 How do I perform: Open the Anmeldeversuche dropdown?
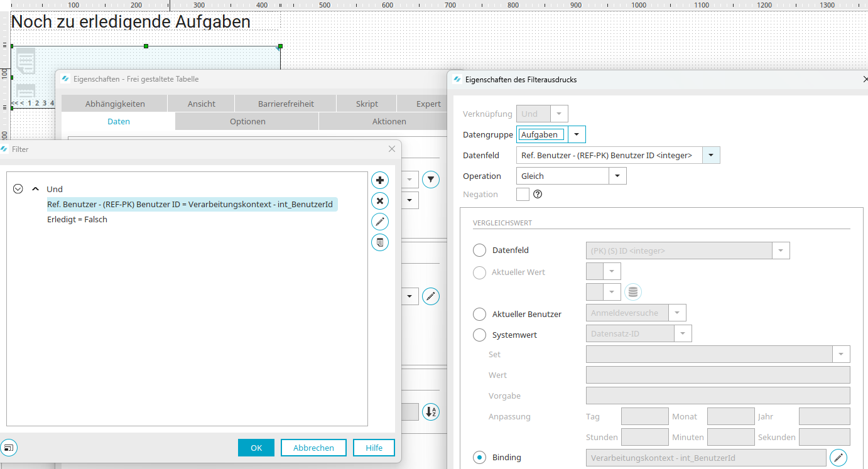(x=677, y=313)
